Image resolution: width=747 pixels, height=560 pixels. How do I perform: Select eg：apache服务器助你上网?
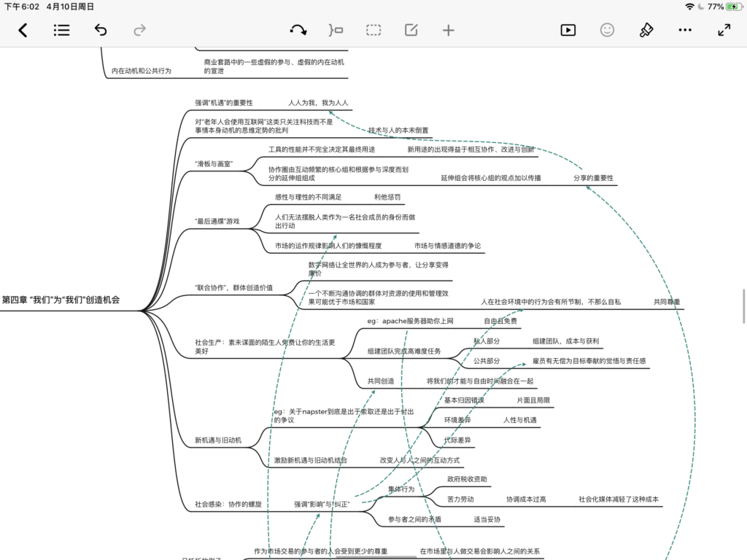(x=410, y=321)
